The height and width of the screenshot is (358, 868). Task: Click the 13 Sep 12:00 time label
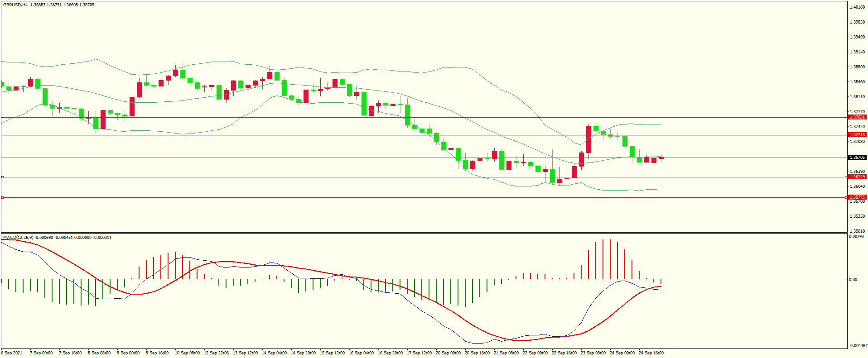pos(245,353)
